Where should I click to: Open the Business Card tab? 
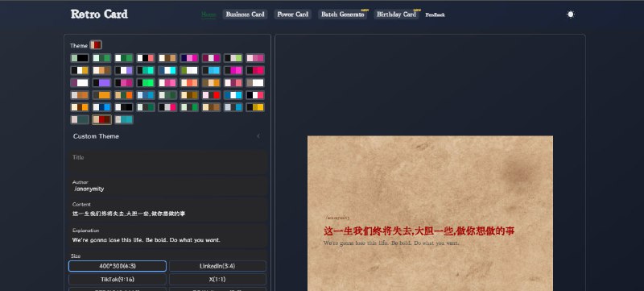[246, 15]
